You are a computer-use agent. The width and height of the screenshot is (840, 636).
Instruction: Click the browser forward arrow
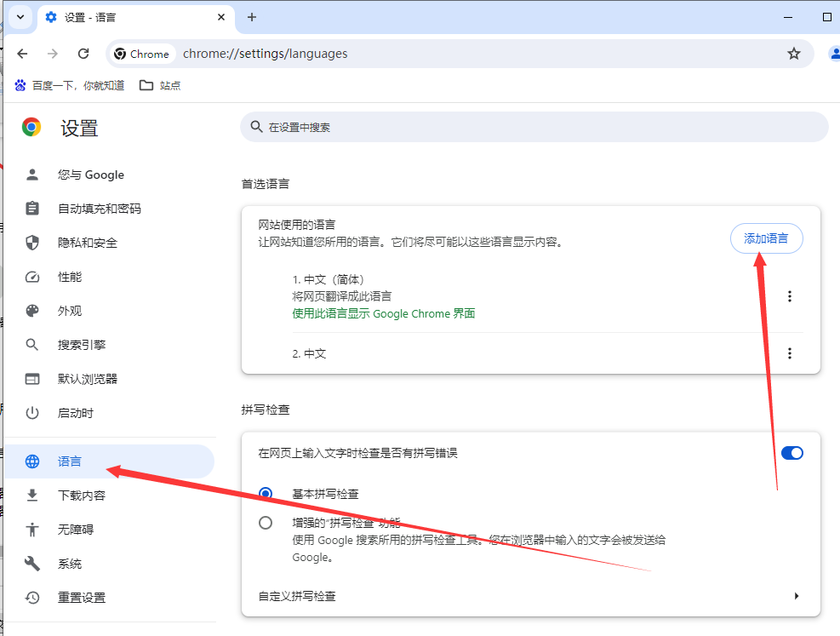(53, 54)
